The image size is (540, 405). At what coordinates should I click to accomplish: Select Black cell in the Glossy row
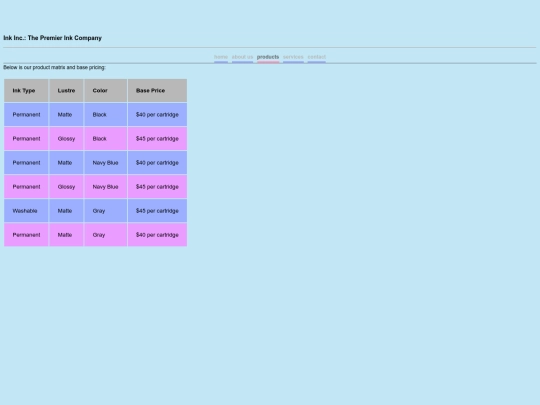pyautogui.click(x=105, y=139)
